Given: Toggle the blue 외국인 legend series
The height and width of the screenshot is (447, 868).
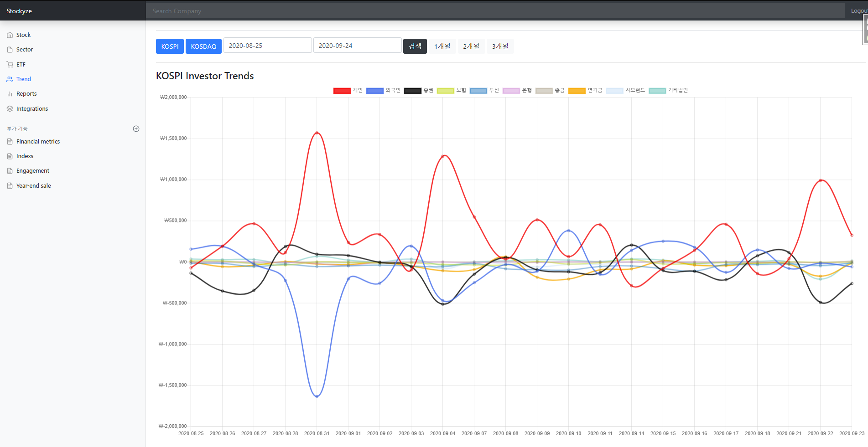Looking at the screenshot, I should click(383, 91).
